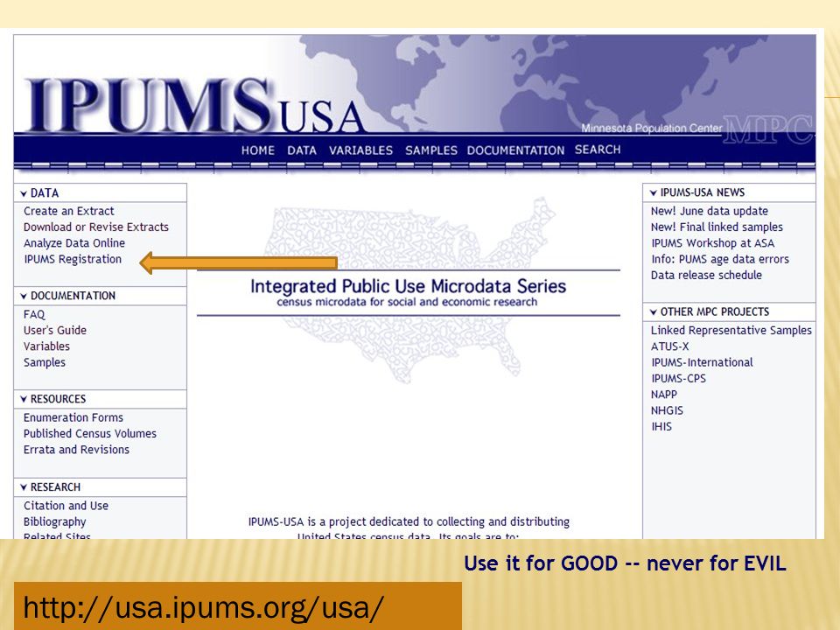Read the New! June data update news
This screenshot has height=630, width=840.
pos(710,211)
